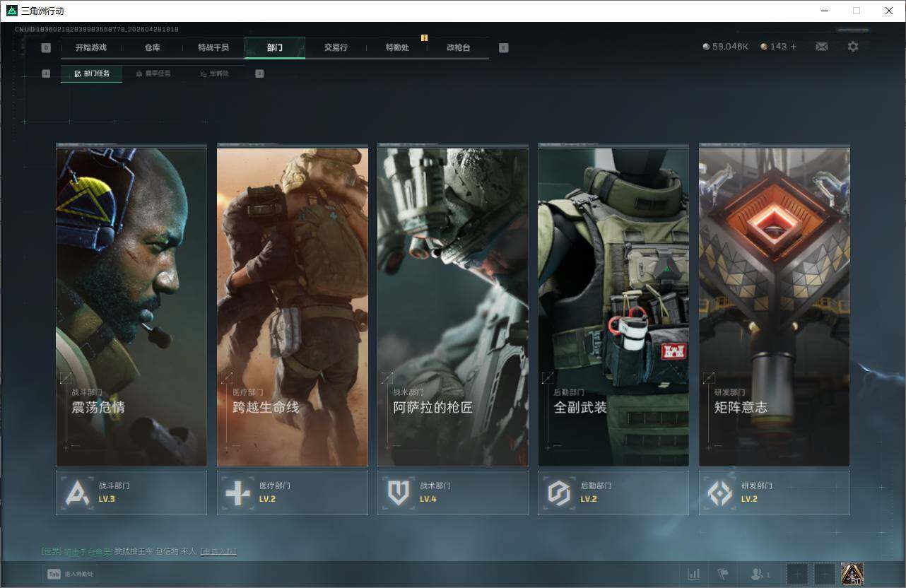Open the 跨越生命线 medical department card
The height and width of the screenshot is (588, 906).
coord(292,306)
